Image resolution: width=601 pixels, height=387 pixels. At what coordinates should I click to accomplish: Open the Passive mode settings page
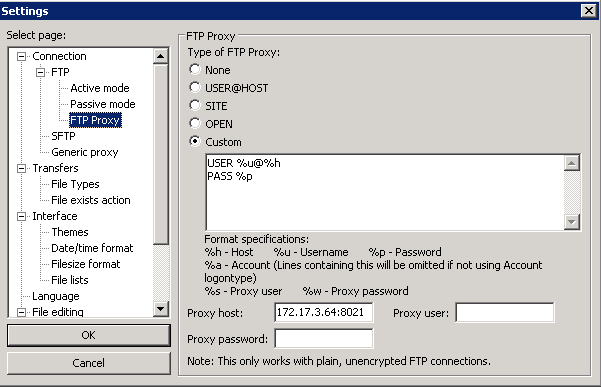(103, 104)
